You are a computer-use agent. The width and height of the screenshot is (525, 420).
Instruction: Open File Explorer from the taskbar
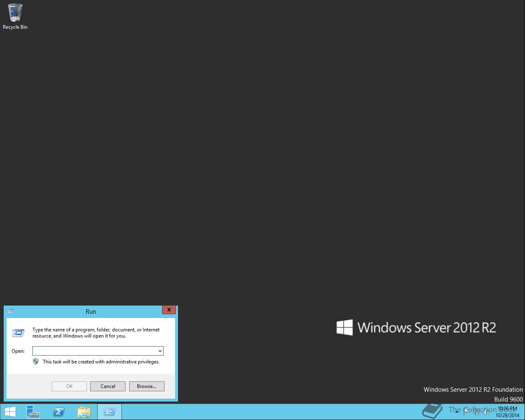84,412
